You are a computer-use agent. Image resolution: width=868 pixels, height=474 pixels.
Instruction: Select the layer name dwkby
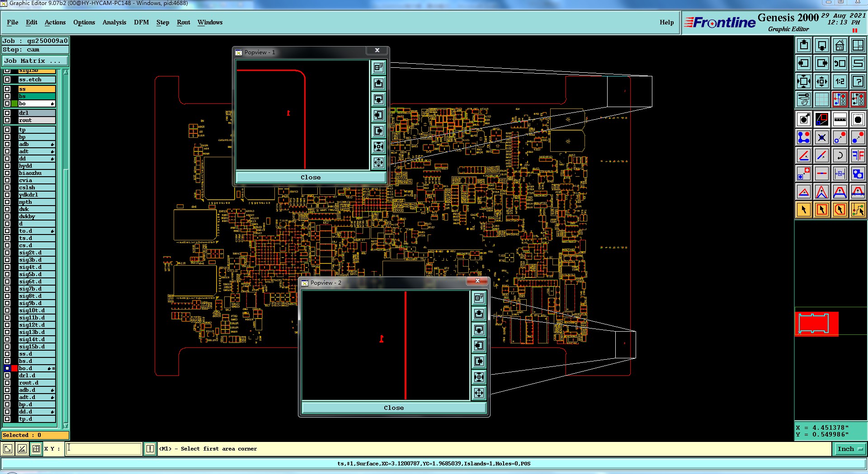37,216
